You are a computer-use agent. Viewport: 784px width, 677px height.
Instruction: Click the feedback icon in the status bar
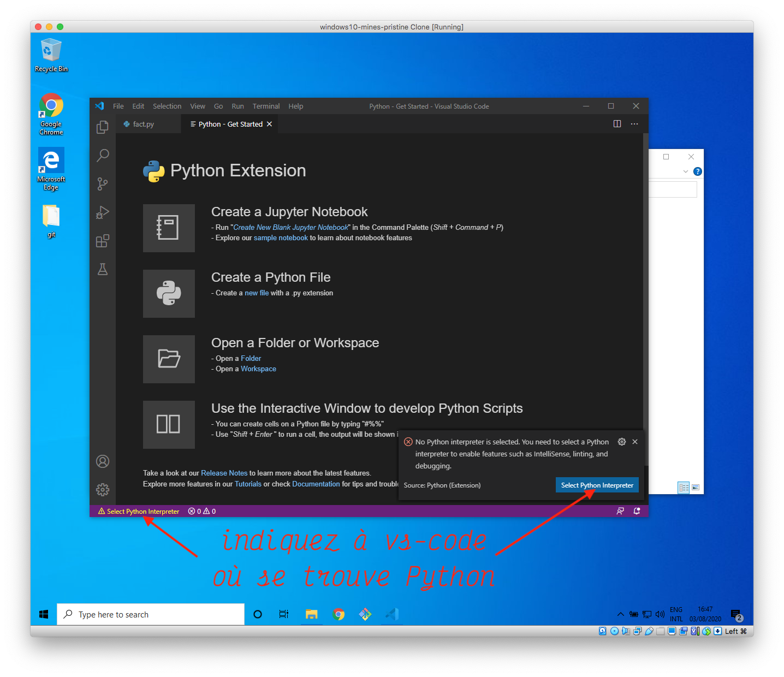coord(620,511)
